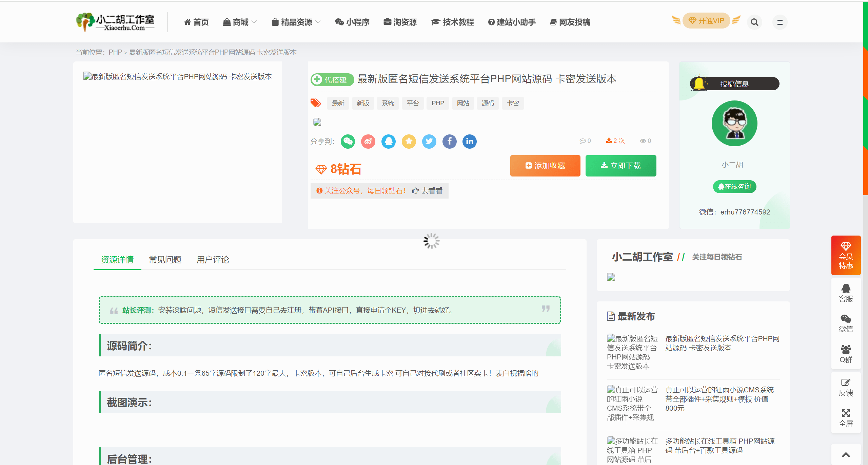Click the diamond price icon
Screen dimensions: 868x465
321,169
